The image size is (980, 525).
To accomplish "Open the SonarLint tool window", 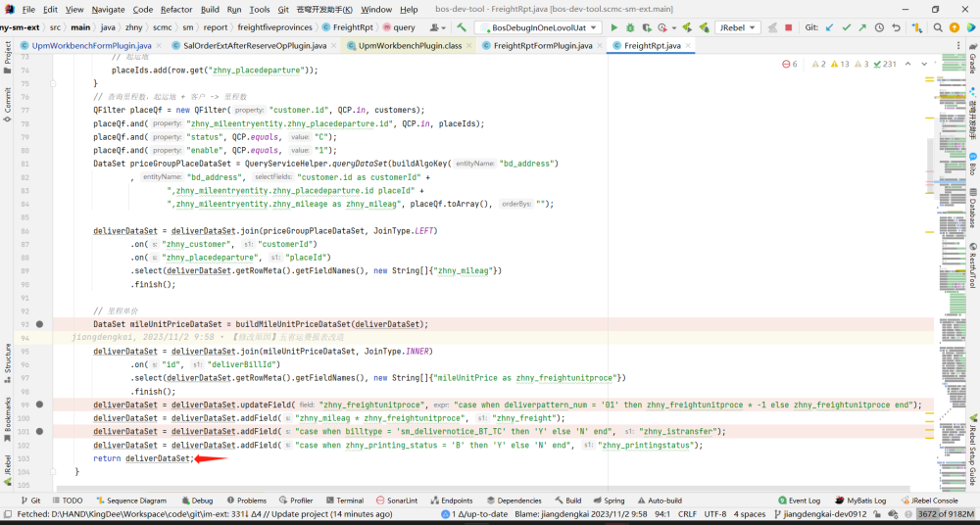I will pos(398,501).
